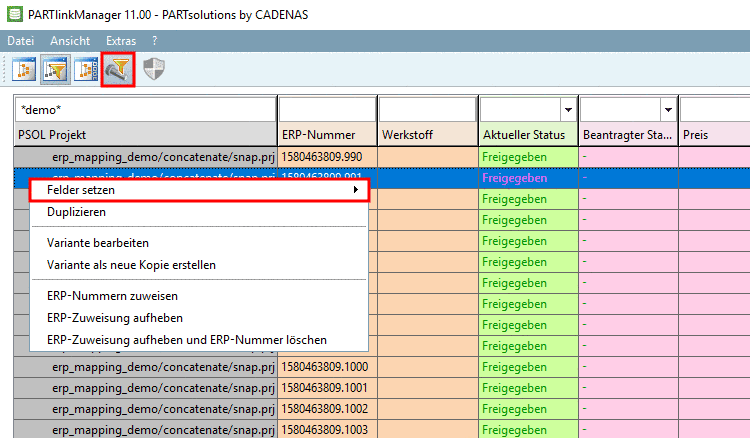Click the Werkstoff filter input field

coord(428,110)
